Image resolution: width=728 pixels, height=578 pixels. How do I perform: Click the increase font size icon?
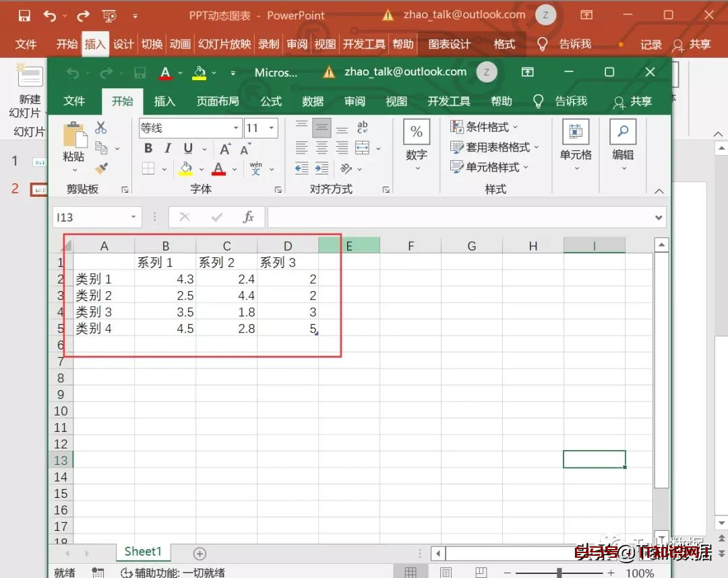(x=224, y=149)
